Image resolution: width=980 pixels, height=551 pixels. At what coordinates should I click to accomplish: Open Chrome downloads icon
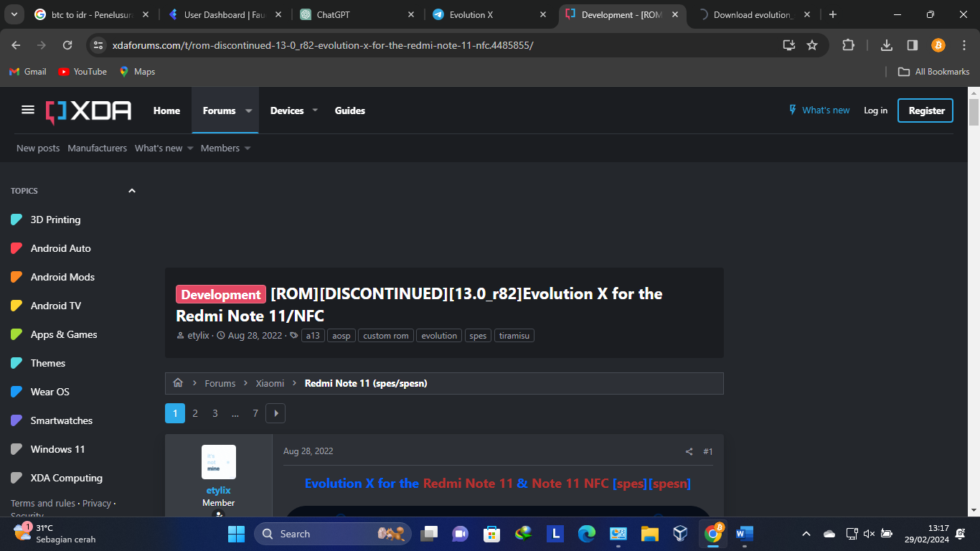click(887, 45)
